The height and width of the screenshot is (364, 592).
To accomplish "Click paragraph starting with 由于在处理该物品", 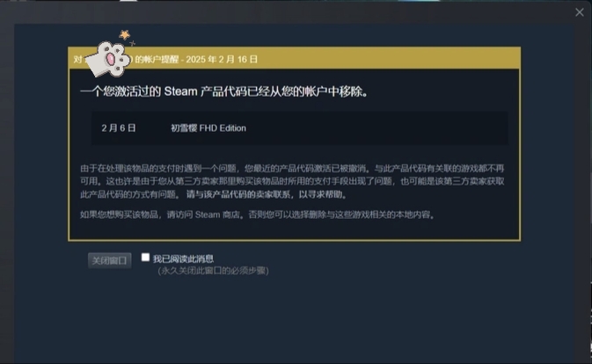I will tap(292, 181).
